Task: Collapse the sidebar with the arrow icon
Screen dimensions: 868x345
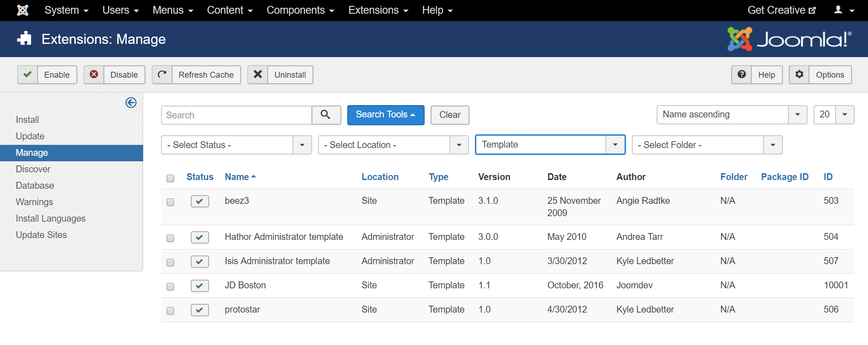Action: tap(131, 103)
